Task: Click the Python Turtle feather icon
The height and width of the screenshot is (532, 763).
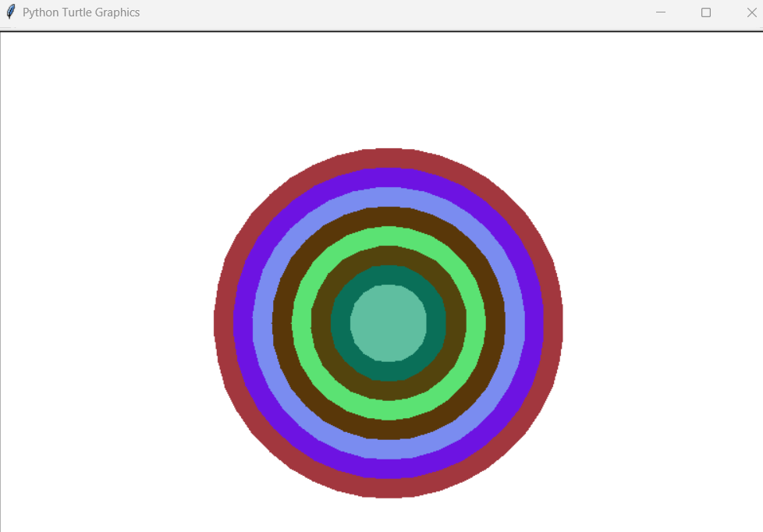Action: pyautogui.click(x=11, y=12)
